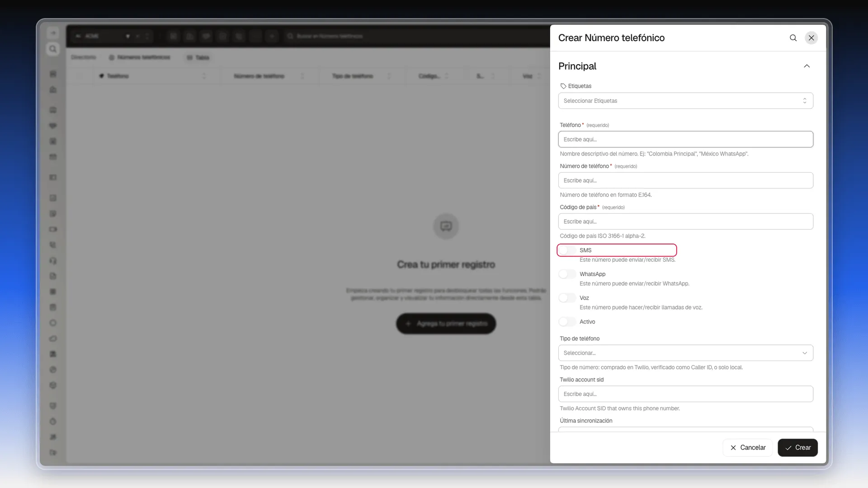Click the plus icon in top toolbar

(272, 36)
